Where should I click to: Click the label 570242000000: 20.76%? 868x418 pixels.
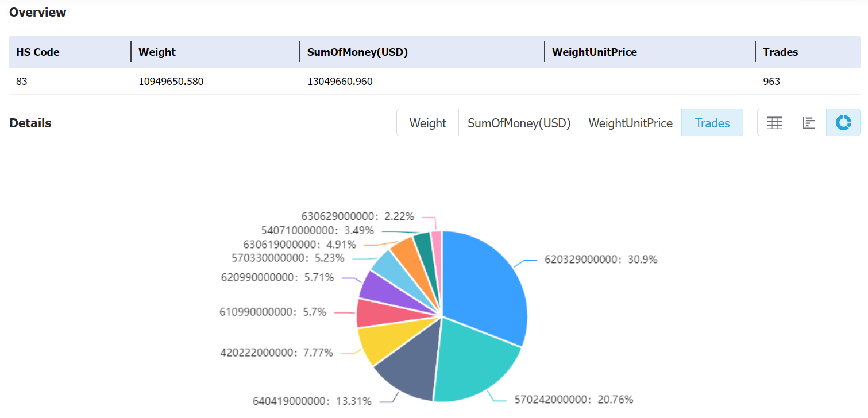pos(574,399)
